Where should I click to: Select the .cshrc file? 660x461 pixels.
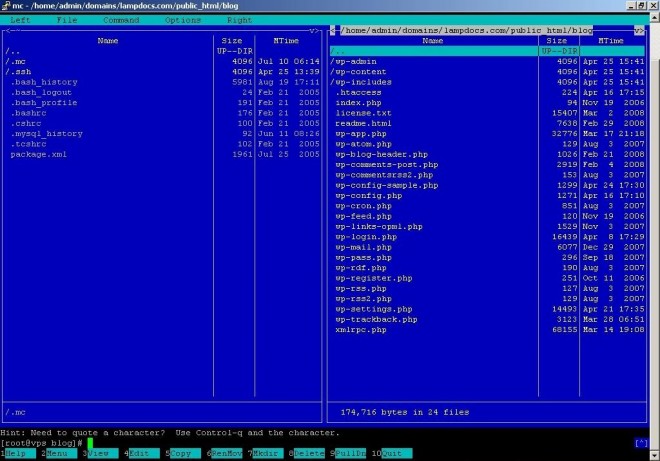[x=162, y=123]
